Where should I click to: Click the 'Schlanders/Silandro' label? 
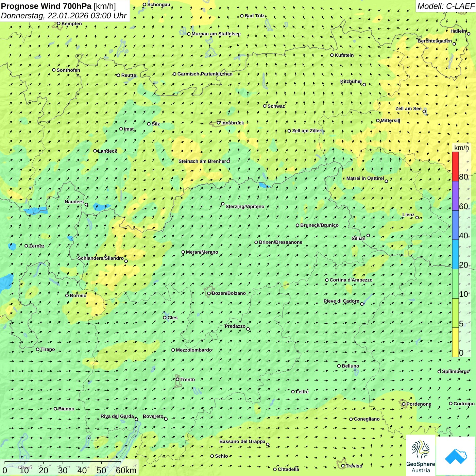pyautogui.click(x=101, y=258)
